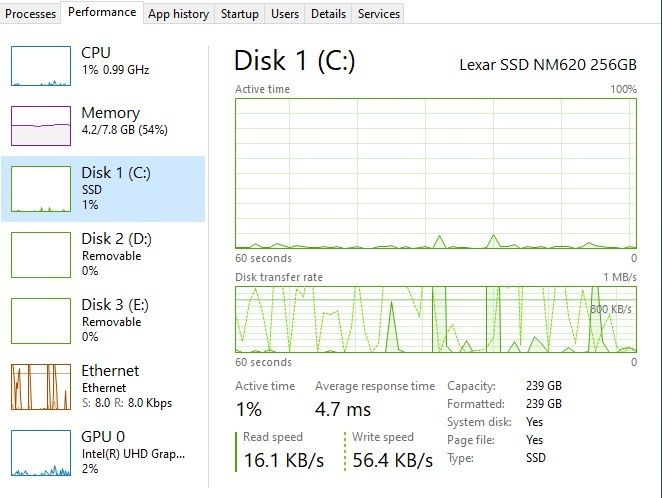Click the Disk transfer rate graph
662x498 pixels.
click(x=435, y=319)
